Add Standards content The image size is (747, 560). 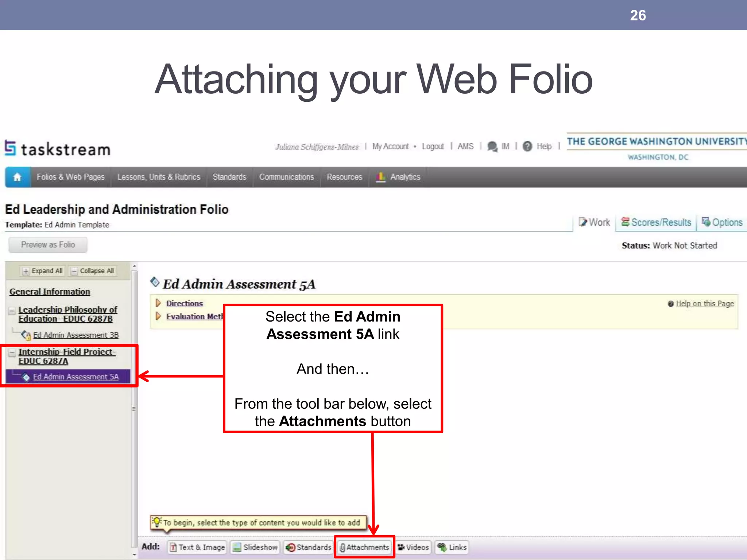(309, 548)
